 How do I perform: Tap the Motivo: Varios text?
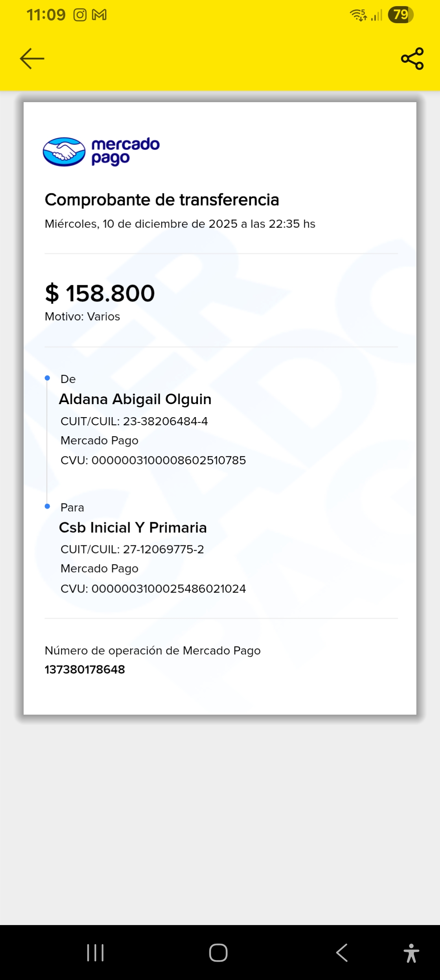pyautogui.click(x=82, y=317)
